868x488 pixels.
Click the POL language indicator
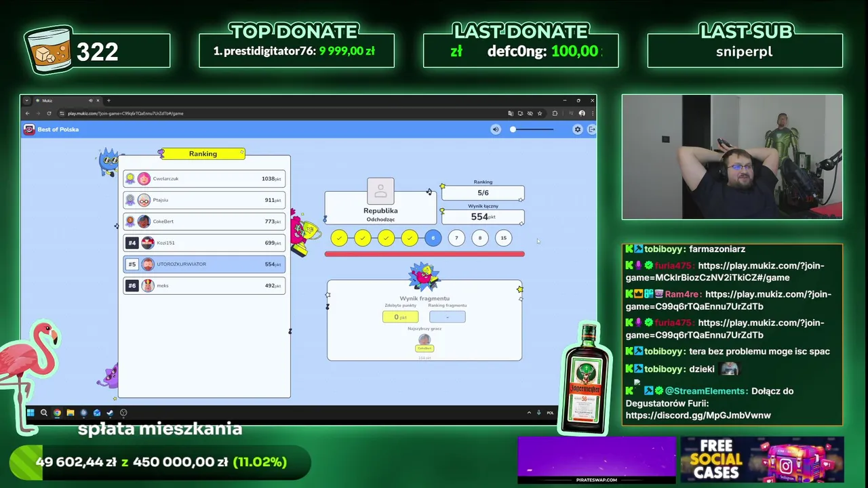coord(550,413)
